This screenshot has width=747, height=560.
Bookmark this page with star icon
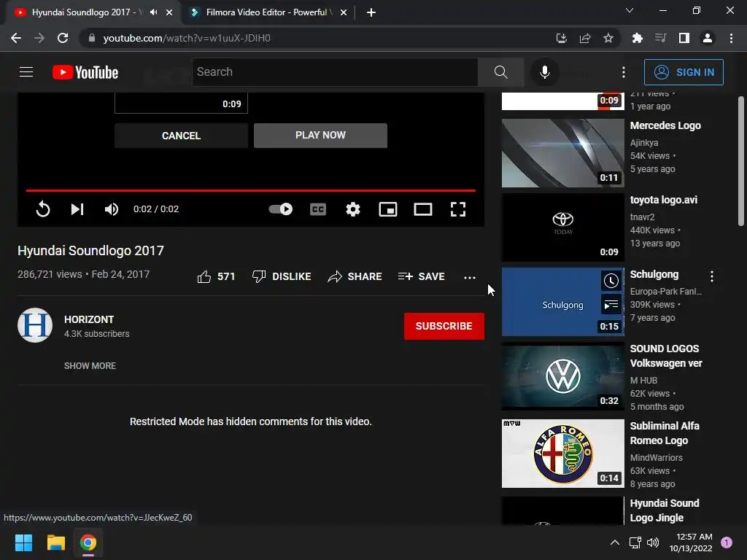(x=608, y=38)
